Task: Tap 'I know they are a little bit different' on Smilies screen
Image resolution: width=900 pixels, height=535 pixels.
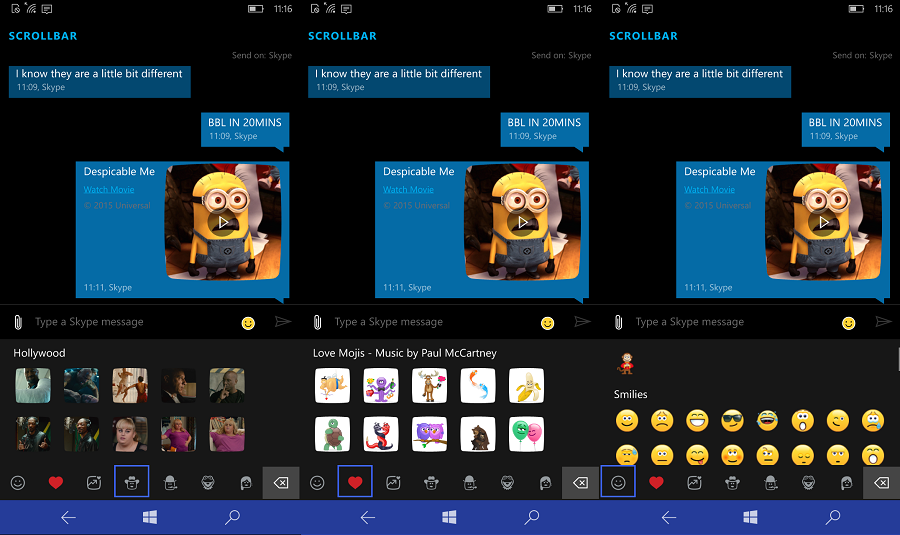Action: [x=700, y=81]
